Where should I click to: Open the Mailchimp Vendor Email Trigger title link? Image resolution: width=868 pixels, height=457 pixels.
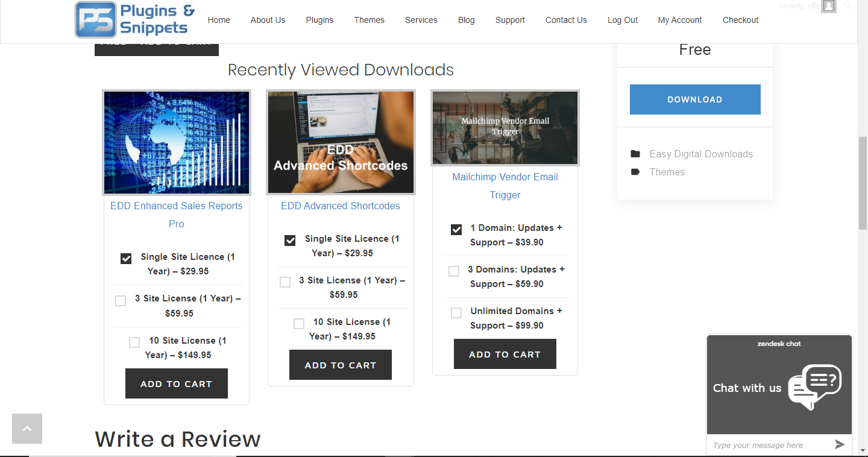pyautogui.click(x=505, y=186)
